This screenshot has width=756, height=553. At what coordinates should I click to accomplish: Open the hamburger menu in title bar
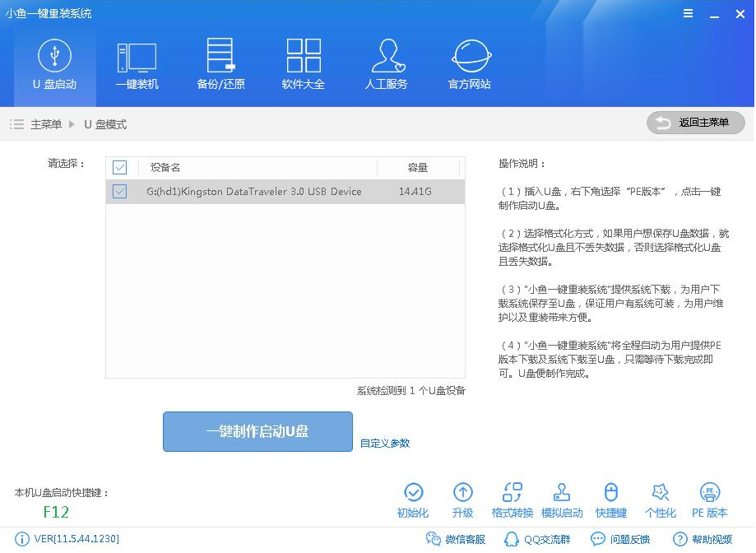point(689,13)
